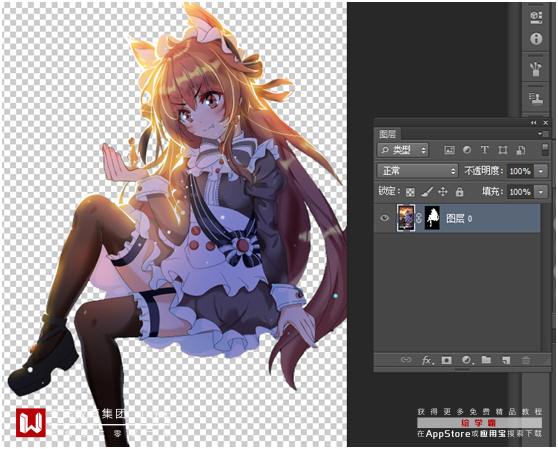Viewport: 558px width, 449px height.
Task: Close the Layers panel
Action: (x=546, y=122)
